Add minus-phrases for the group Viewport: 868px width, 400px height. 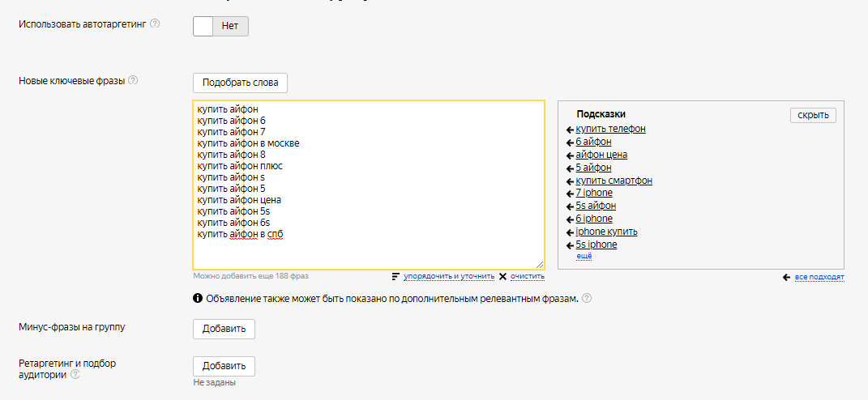point(224,329)
